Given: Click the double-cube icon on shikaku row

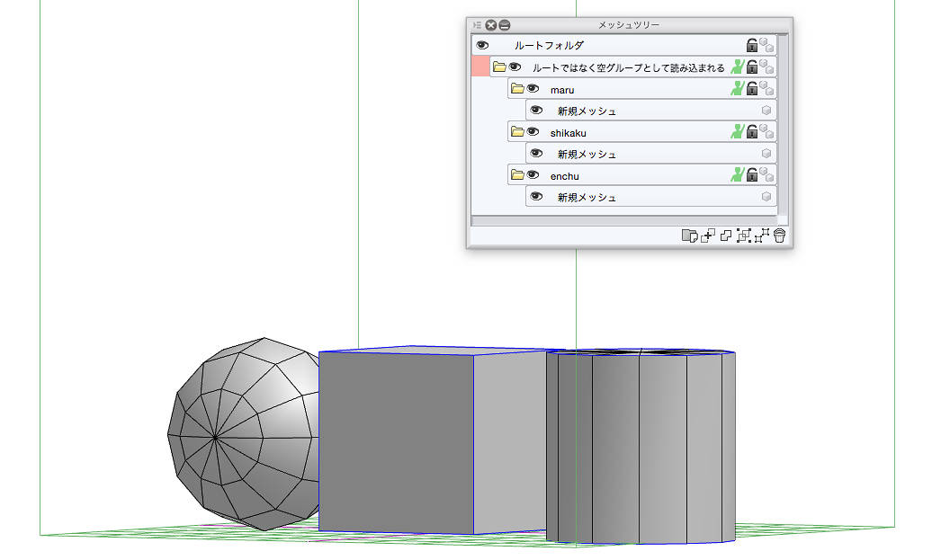Looking at the screenshot, I should (x=766, y=131).
